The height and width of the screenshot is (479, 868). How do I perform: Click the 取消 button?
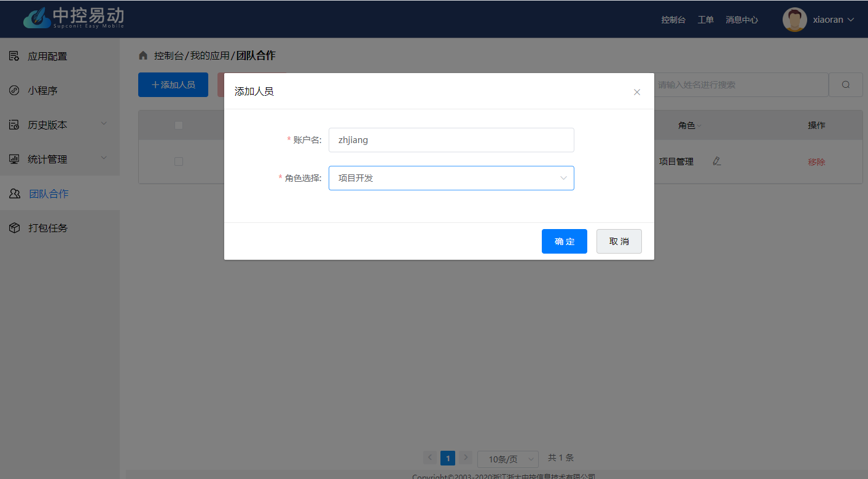coord(619,241)
